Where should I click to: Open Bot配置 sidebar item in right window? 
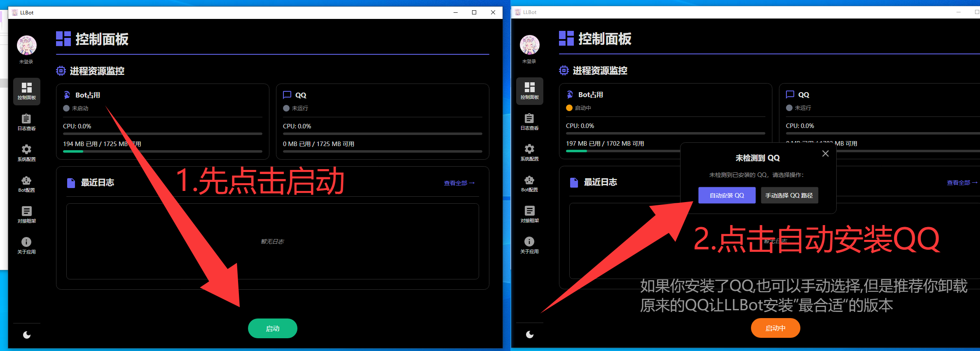530,184
